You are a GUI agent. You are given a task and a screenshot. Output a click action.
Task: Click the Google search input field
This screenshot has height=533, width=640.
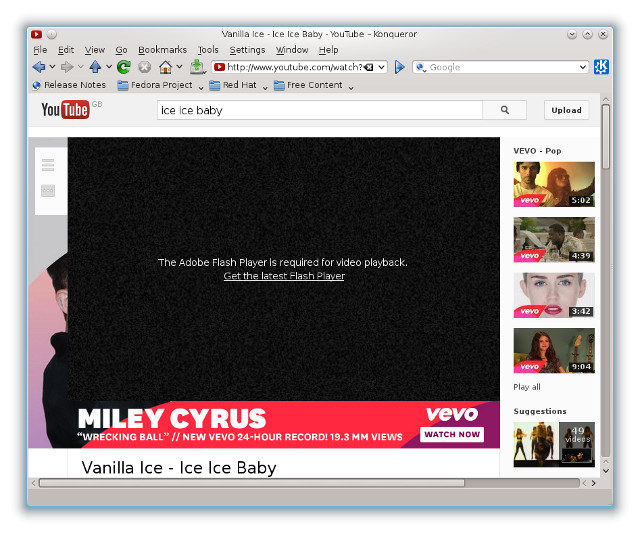click(502, 67)
